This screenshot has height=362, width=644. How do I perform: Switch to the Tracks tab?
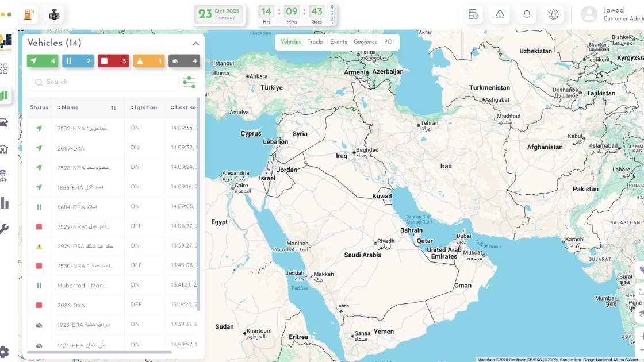pyautogui.click(x=315, y=42)
